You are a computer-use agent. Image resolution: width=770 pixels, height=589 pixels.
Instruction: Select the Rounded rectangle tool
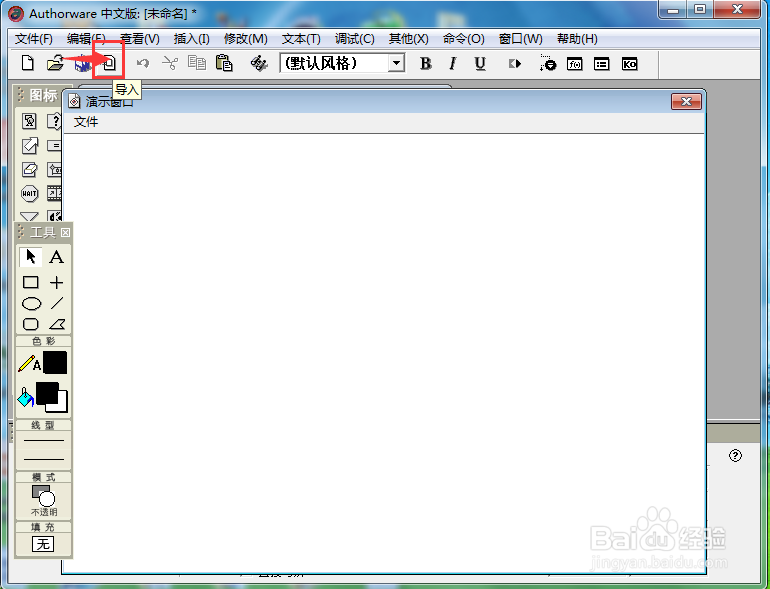tap(31, 324)
